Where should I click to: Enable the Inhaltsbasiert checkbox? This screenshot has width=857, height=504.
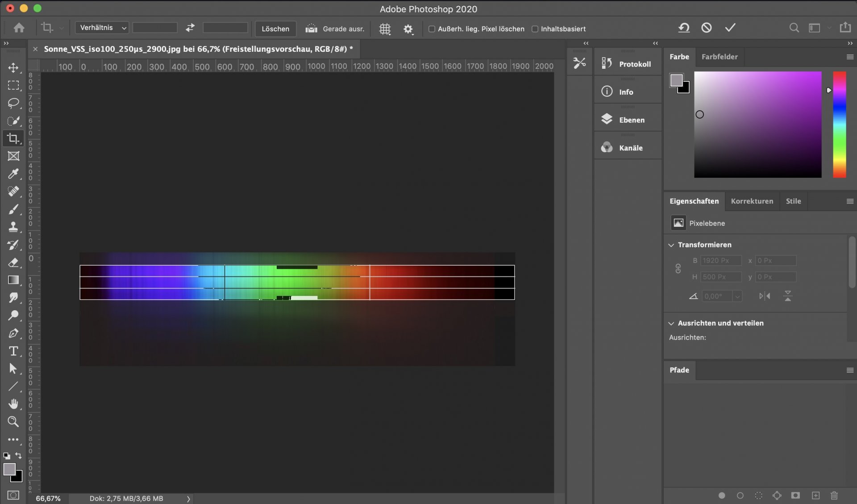[x=535, y=29]
